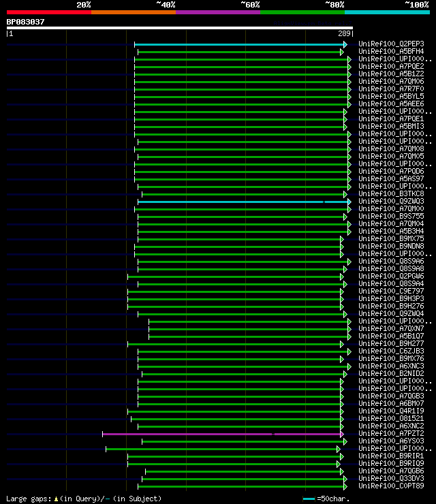Open the UniRef100_A7PQE2 hit
Screen dimensions: 436x504
pos(391,66)
